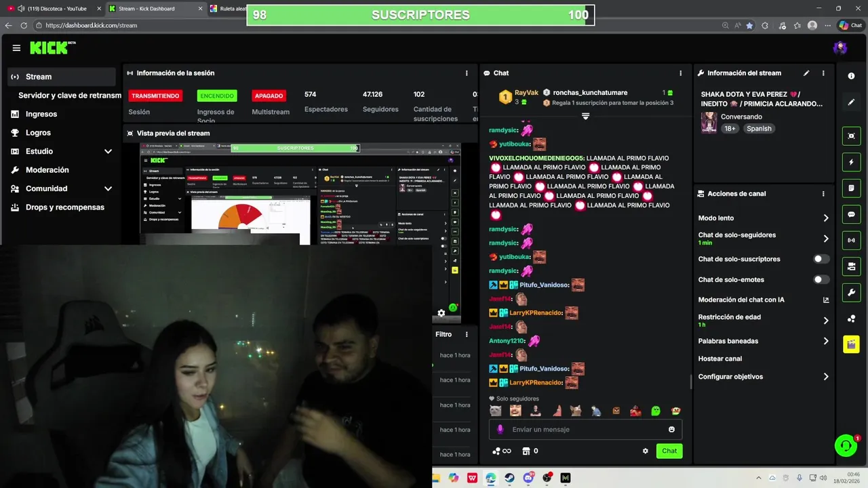Open the hamburger menu beside Kick logo
Viewport: 868px width, 488px height.
pyautogui.click(x=16, y=48)
